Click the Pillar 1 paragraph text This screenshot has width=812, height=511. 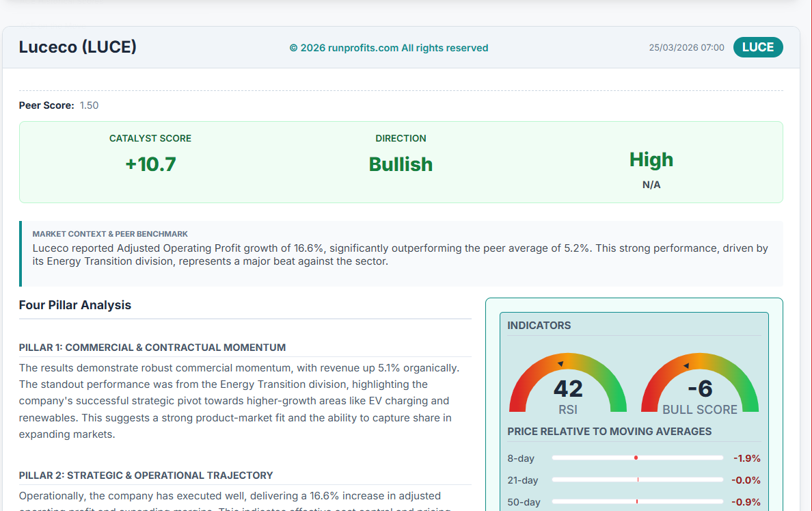click(x=239, y=401)
